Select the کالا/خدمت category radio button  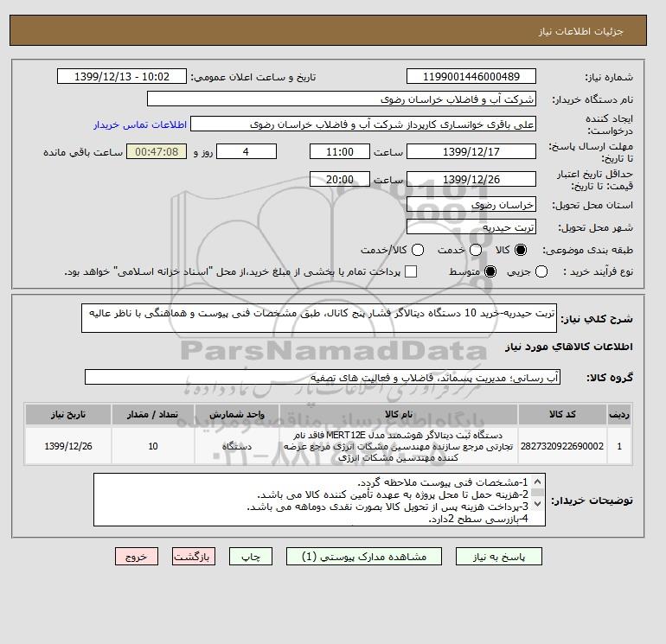pos(418,250)
